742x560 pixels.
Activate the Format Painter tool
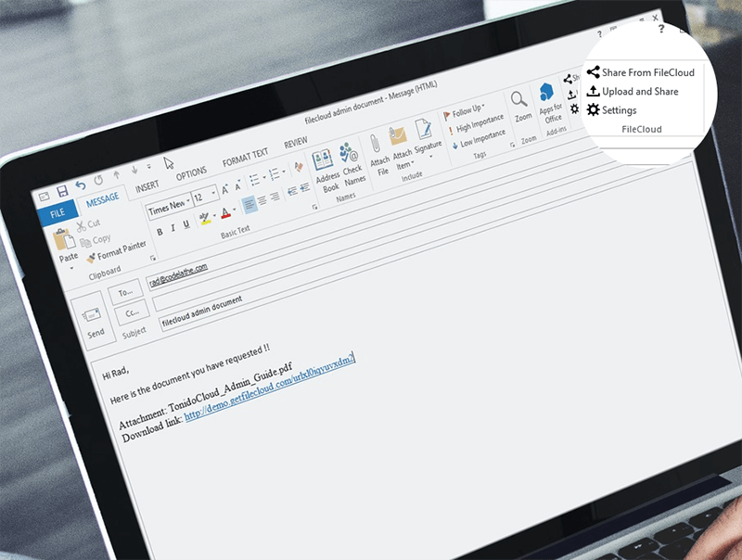(x=117, y=251)
